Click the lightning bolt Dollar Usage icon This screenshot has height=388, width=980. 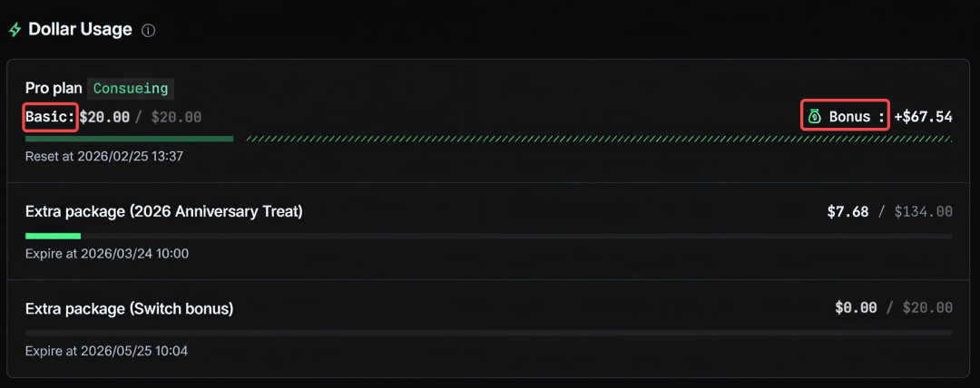(15, 30)
